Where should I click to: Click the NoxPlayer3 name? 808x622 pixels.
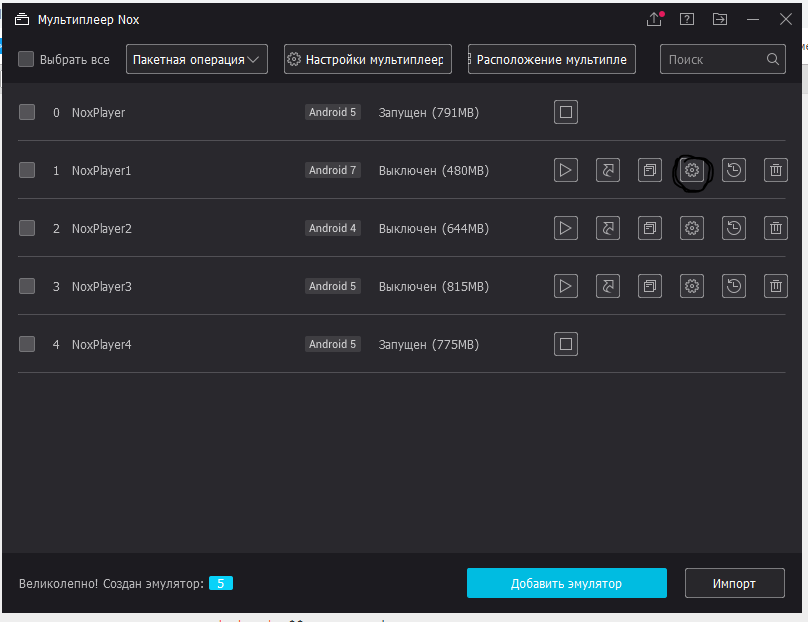click(x=102, y=287)
